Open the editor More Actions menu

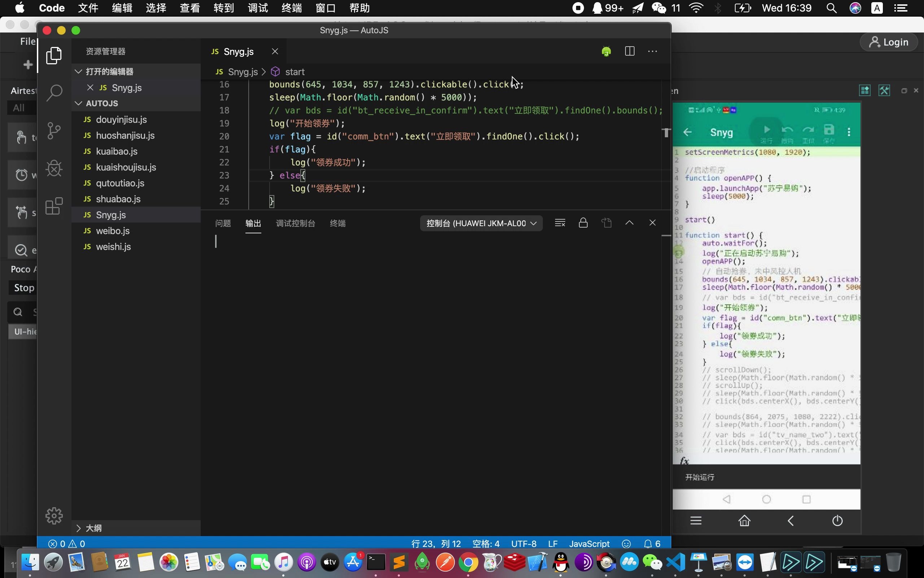point(653,51)
